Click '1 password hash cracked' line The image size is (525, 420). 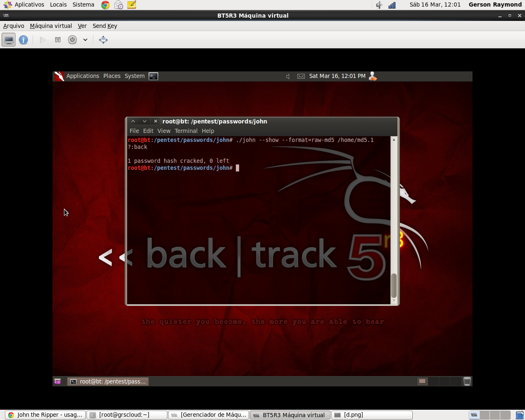pyautogui.click(x=178, y=161)
